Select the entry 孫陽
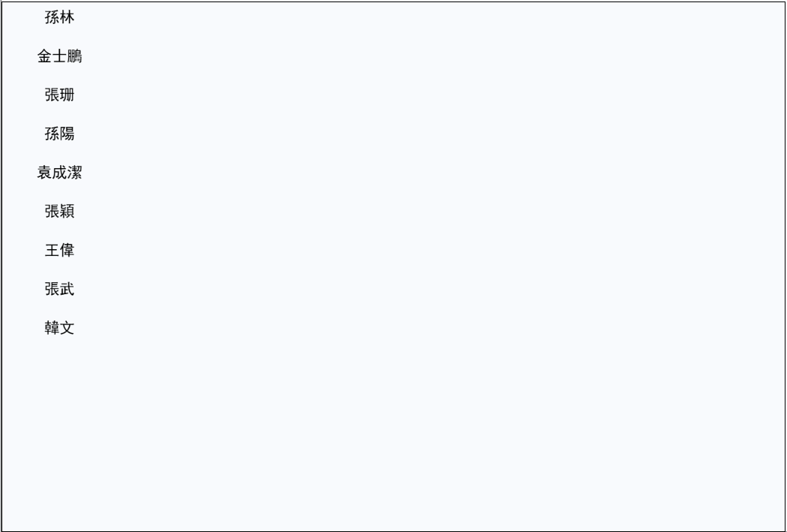 click(x=59, y=134)
